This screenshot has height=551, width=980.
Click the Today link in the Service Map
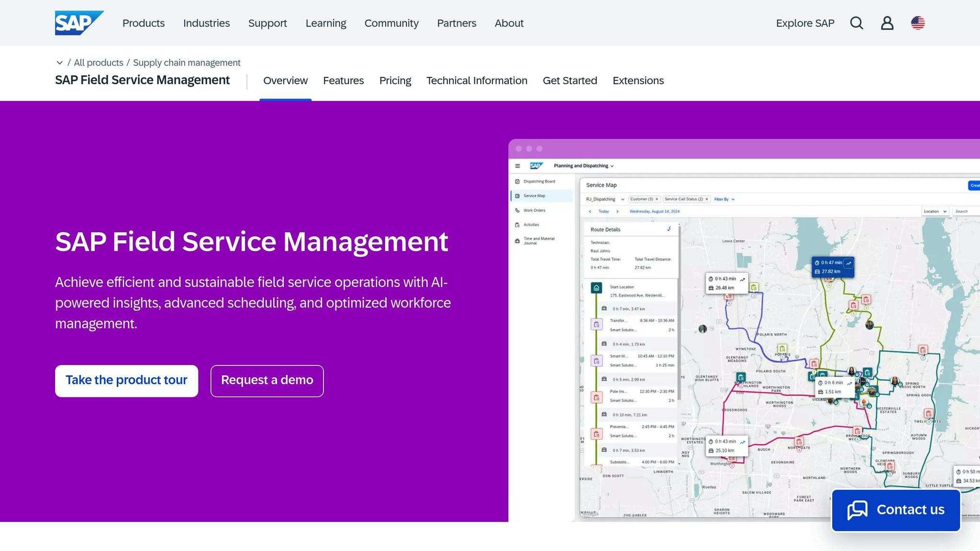click(604, 211)
